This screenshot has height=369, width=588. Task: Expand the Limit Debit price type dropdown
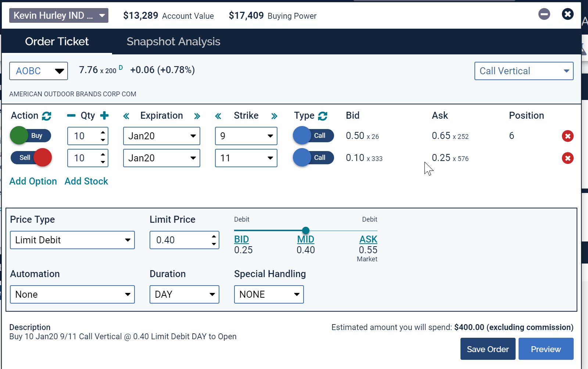[72, 240]
